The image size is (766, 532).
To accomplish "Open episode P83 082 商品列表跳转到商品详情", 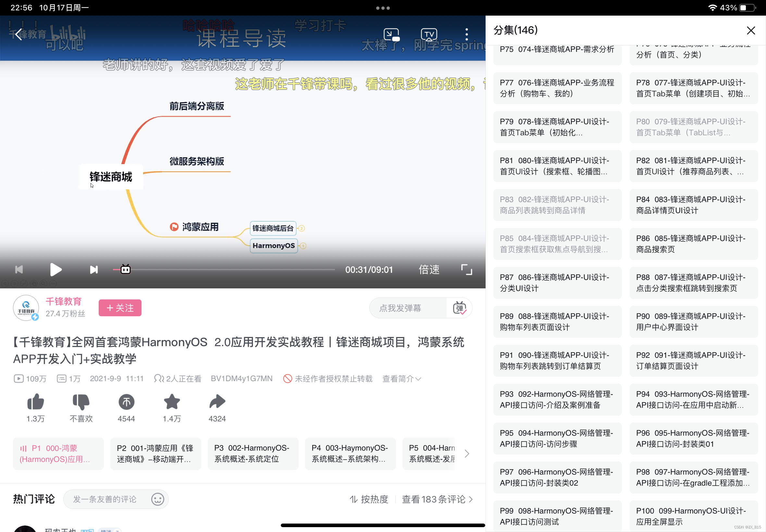I will coord(557,205).
